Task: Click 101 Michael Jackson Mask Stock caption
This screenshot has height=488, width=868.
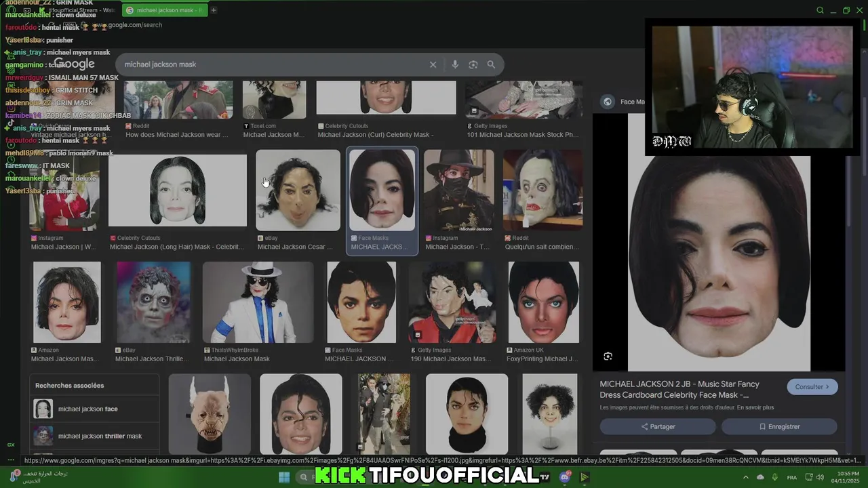Action: pos(522,135)
